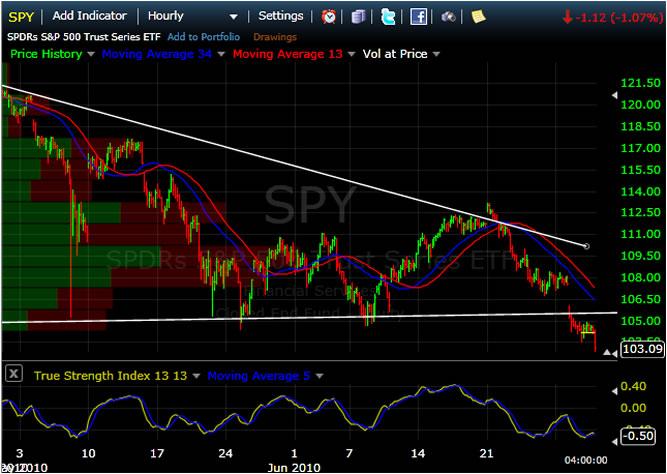Expand the True Strength Index 13 13 dropdown
Image resolution: width=667 pixels, height=474 pixels.
coord(196,376)
